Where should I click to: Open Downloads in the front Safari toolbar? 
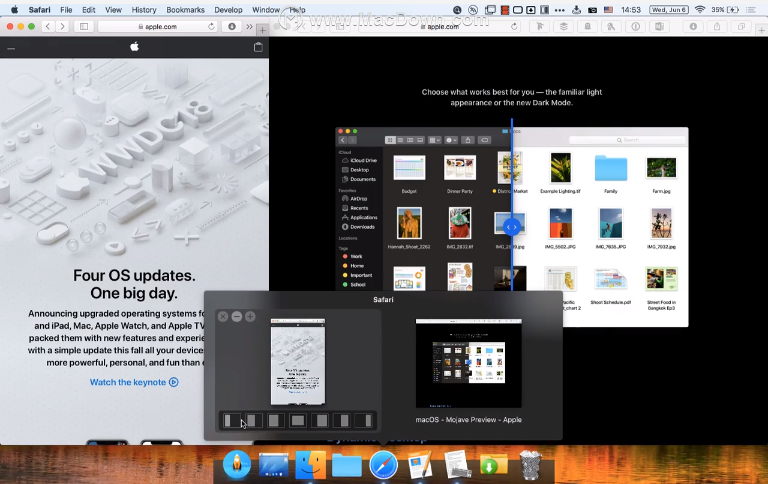(x=232, y=26)
